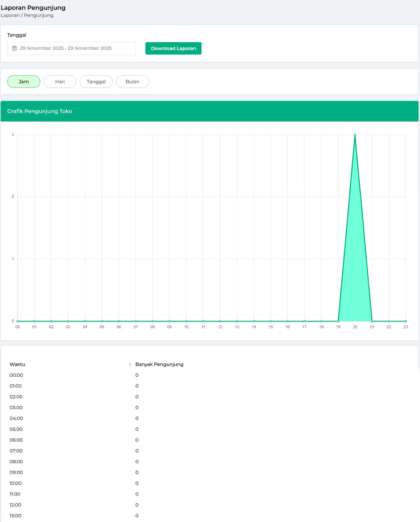Click the Laporan breadcrumb link
This screenshot has height=522, width=420.
point(10,15)
